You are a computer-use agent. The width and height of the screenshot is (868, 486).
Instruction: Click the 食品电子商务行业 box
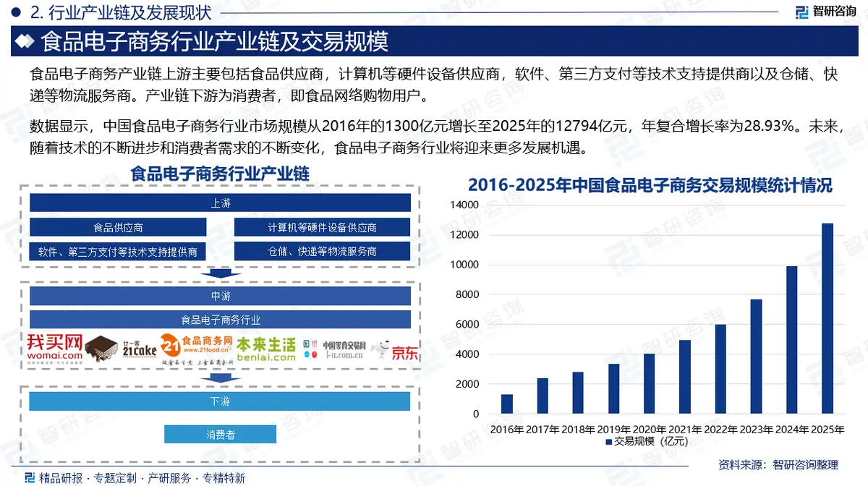tap(220, 320)
